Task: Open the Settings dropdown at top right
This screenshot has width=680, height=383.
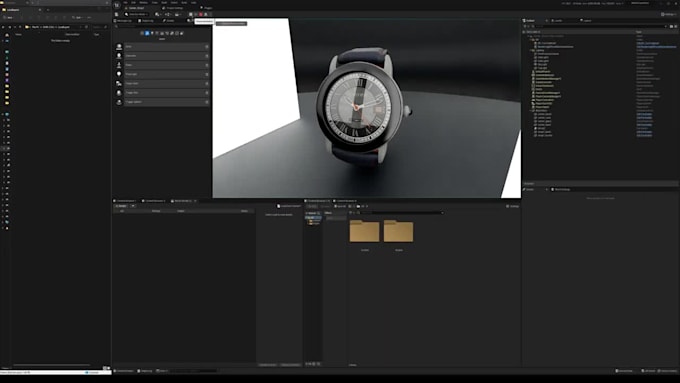Action: tap(668, 14)
